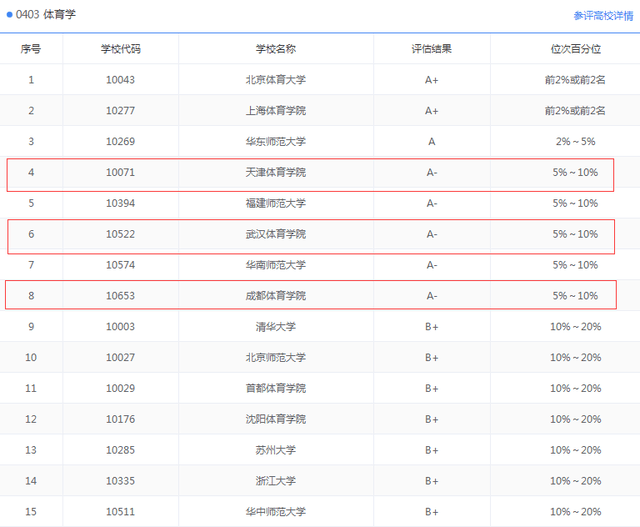Image resolution: width=640 pixels, height=527 pixels.
Task: Select 沈阳体育学院 school name
Action: pos(276,419)
